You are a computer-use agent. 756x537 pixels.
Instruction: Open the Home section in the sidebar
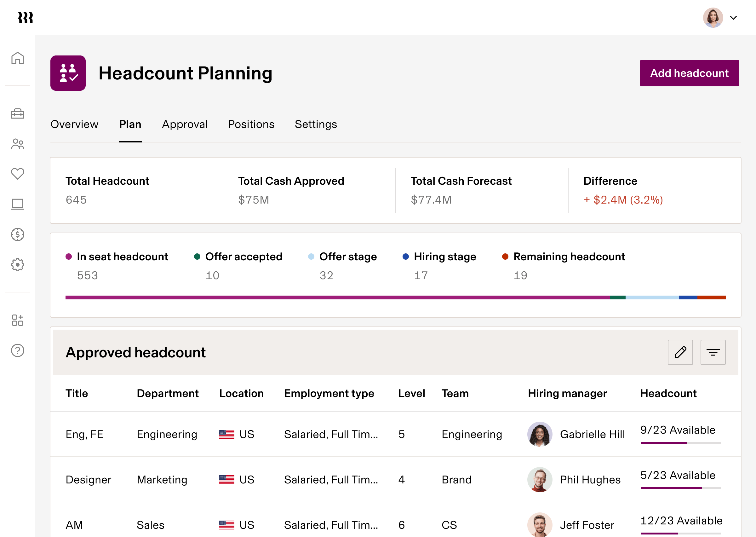[18, 58]
